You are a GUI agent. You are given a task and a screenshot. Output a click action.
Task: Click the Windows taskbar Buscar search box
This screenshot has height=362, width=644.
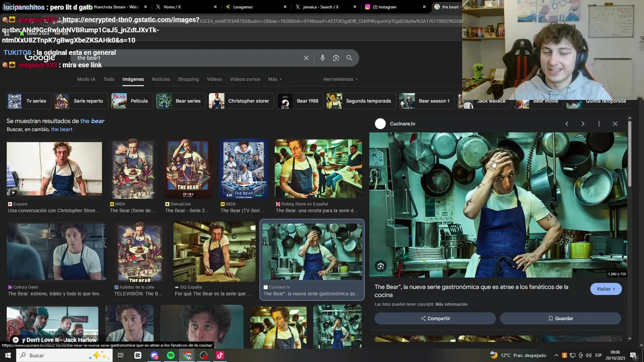63,355
